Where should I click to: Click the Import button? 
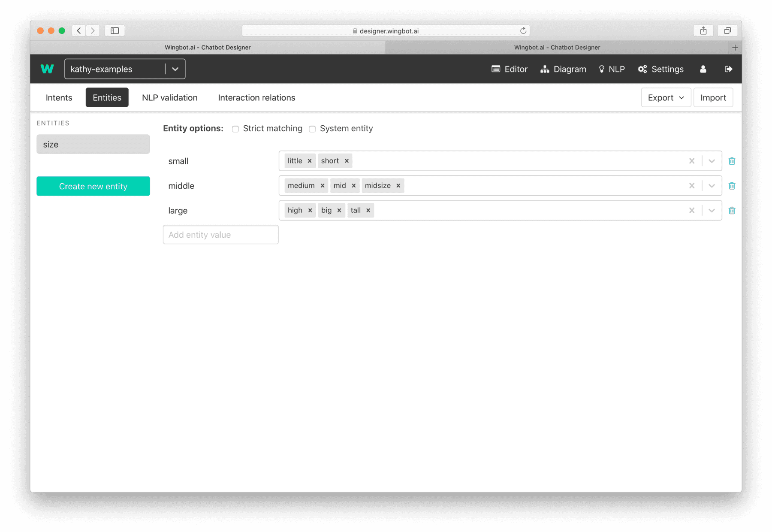click(713, 97)
